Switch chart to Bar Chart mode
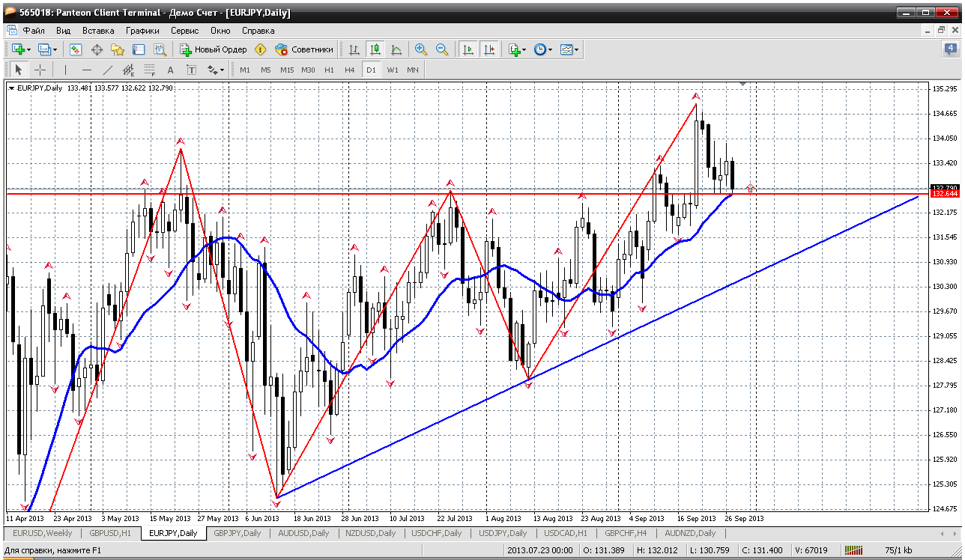The width and height of the screenshot is (965, 560). (x=354, y=49)
